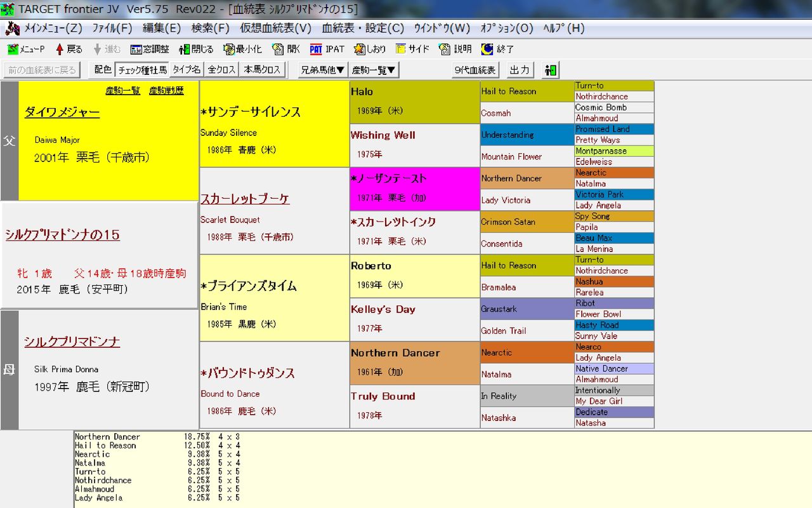Screen dimensions: 812x508
Task: Toggle the 配色 color scheme option
Action: [103, 70]
